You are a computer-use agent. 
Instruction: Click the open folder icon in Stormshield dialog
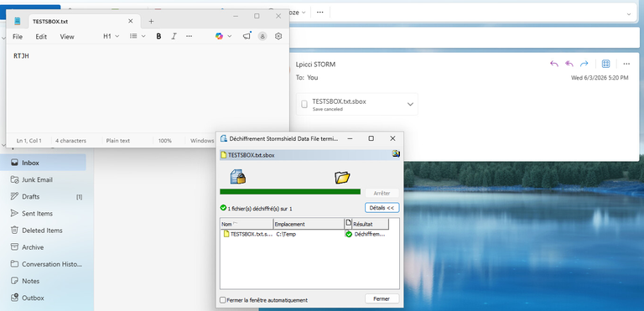342,177
